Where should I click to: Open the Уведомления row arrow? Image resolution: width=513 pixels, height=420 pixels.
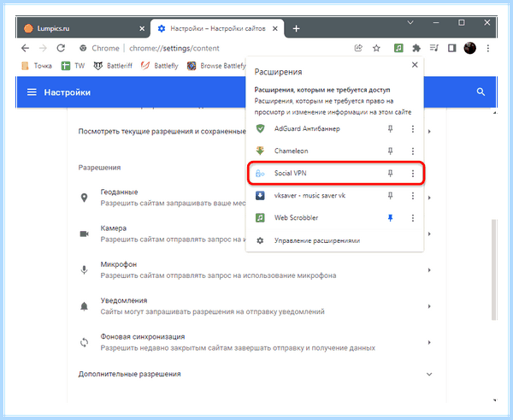[x=429, y=306]
